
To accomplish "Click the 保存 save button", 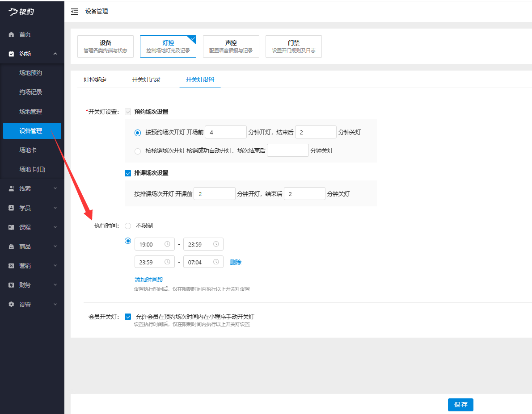I will tap(460, 405).
